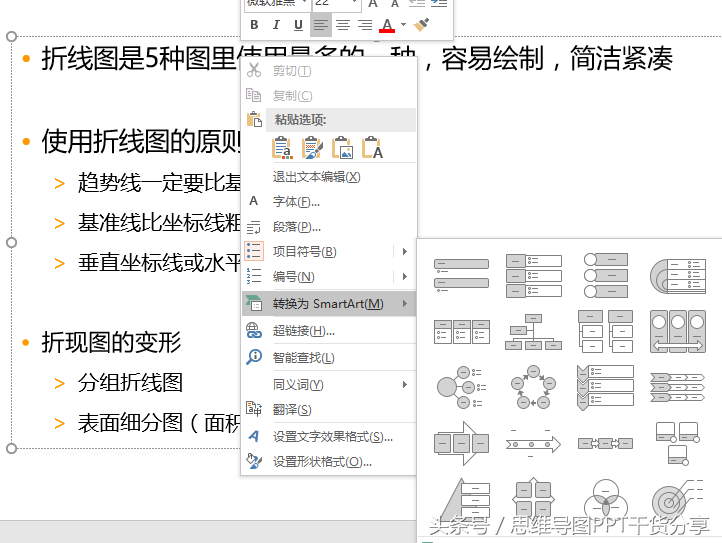722x543 pixels.
Task: Select circle-bulleted list SmartArt layout
Action: pyautogui.click(x=605, y=275)
